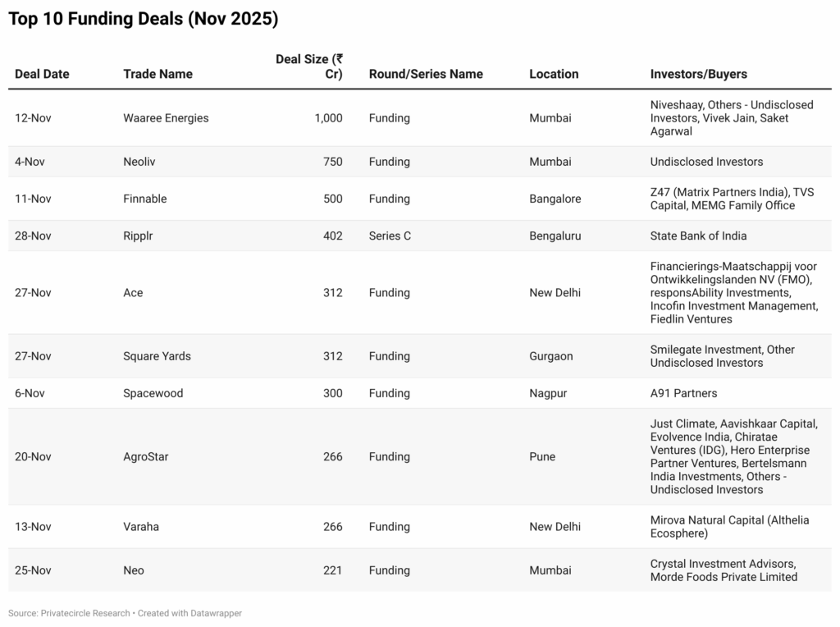Click the Investors/Buyers column header
840x627 pixels.
tap(698, 74)
